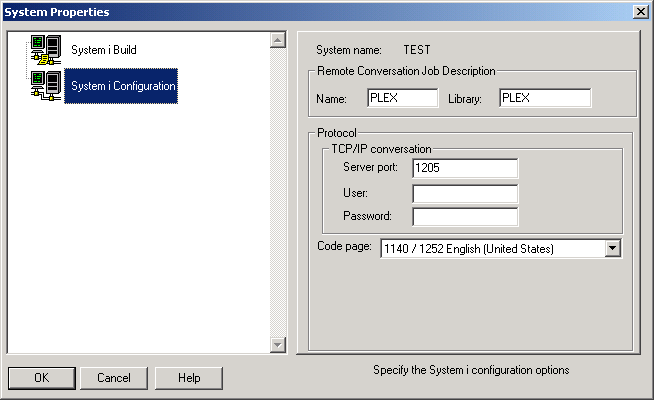Select the System i Configuration label
The width and height of the screenshot is (654, 400).
click(x=123, y=86)
